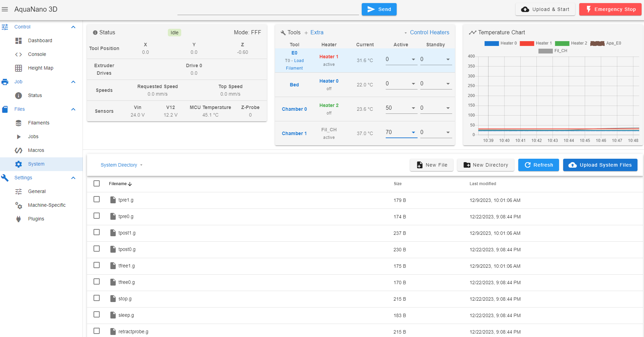Click the Machine-Specific gears icon

[x=18, y=205]
